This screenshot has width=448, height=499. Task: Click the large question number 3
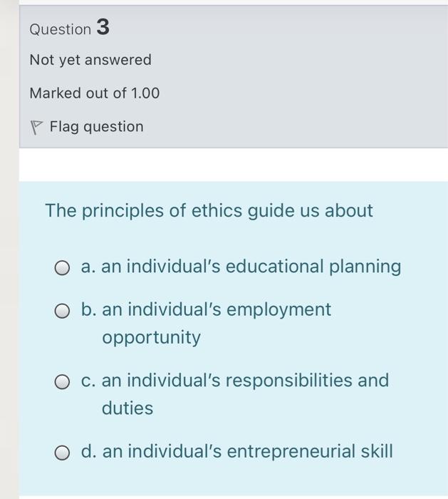point(103,28)
